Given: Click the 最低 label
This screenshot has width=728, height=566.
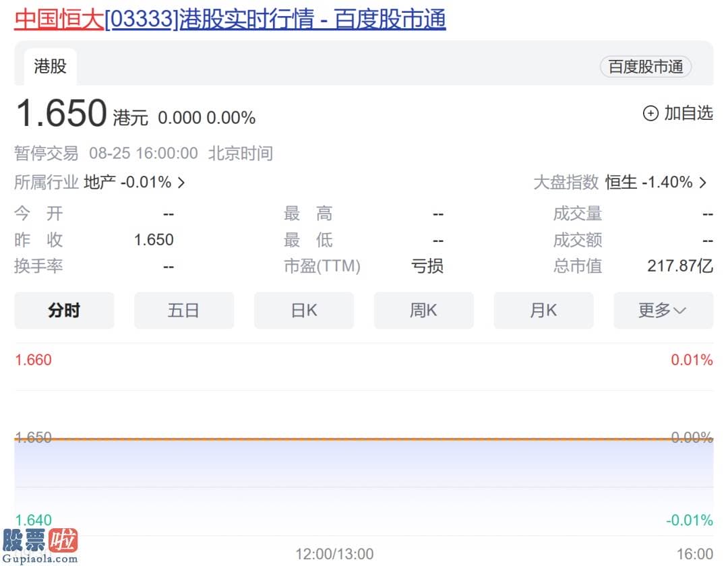Looking at the screenshot, I should pyautogui.click(x=308, y=241).
